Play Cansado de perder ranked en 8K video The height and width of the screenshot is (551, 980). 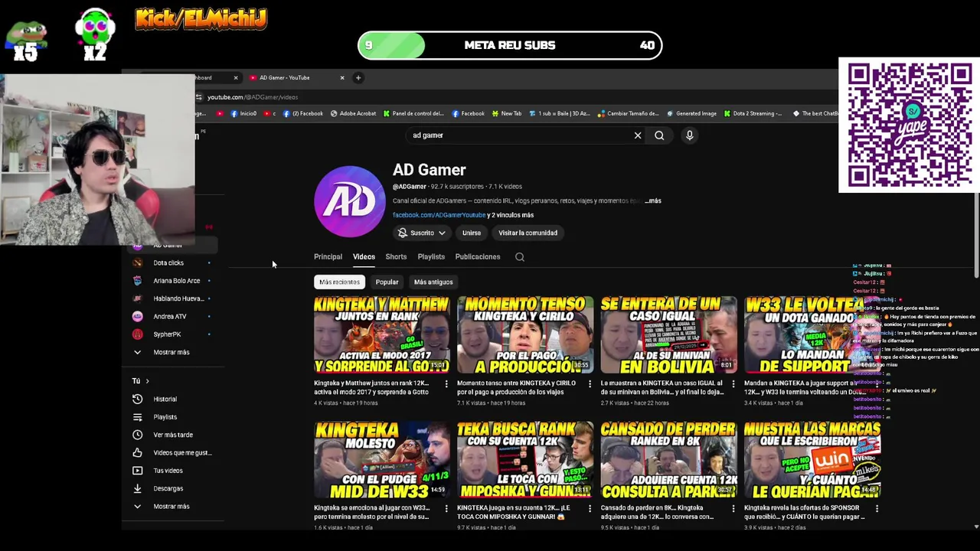[668, 460]
